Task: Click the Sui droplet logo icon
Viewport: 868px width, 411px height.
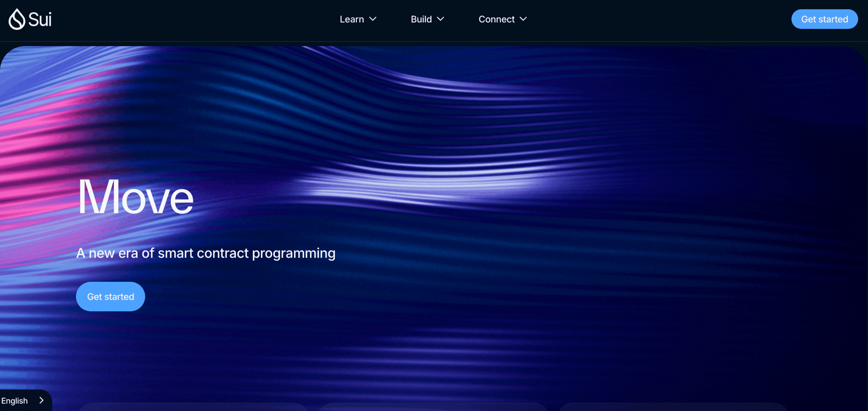Action: (x=17, y=19)
